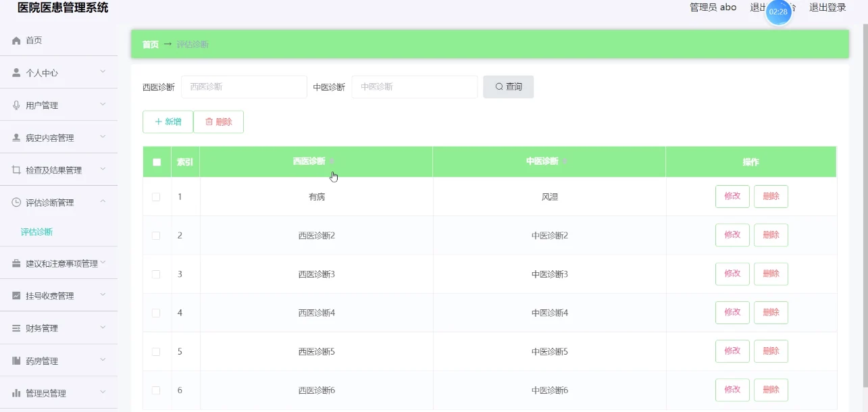The height and width of the screenshot is (412, 868).
Task: Check the checkbox for row 西医诊断5
Action: click(156, 352)
